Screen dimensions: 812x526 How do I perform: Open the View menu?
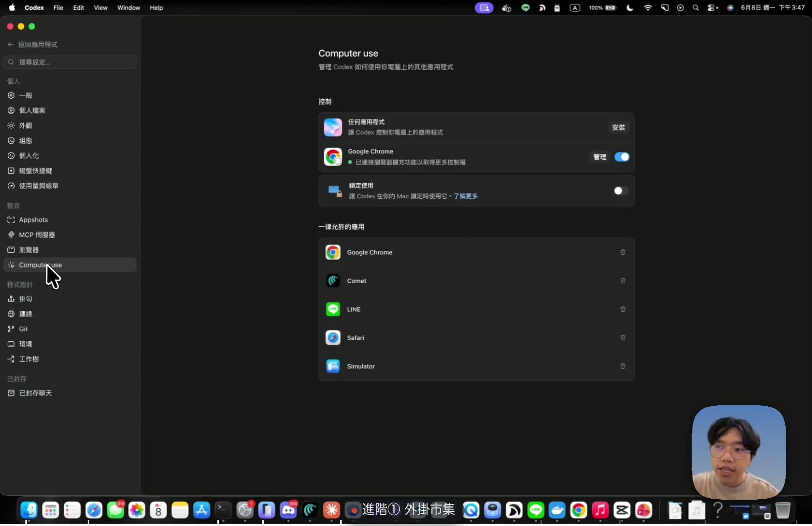tap(100, 8)
